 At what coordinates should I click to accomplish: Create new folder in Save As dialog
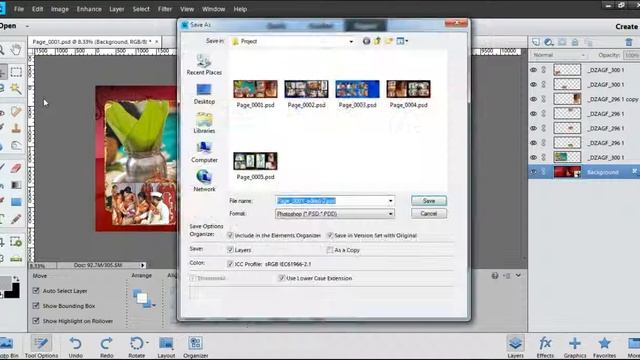pos(389,41)
